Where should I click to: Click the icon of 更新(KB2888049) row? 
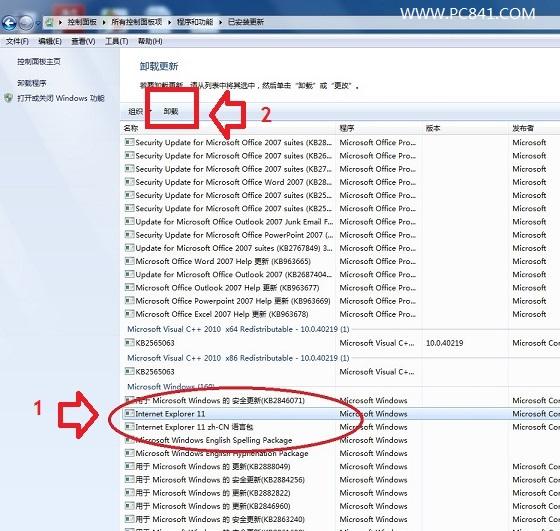pyautogui.click(x=129, y=466)
